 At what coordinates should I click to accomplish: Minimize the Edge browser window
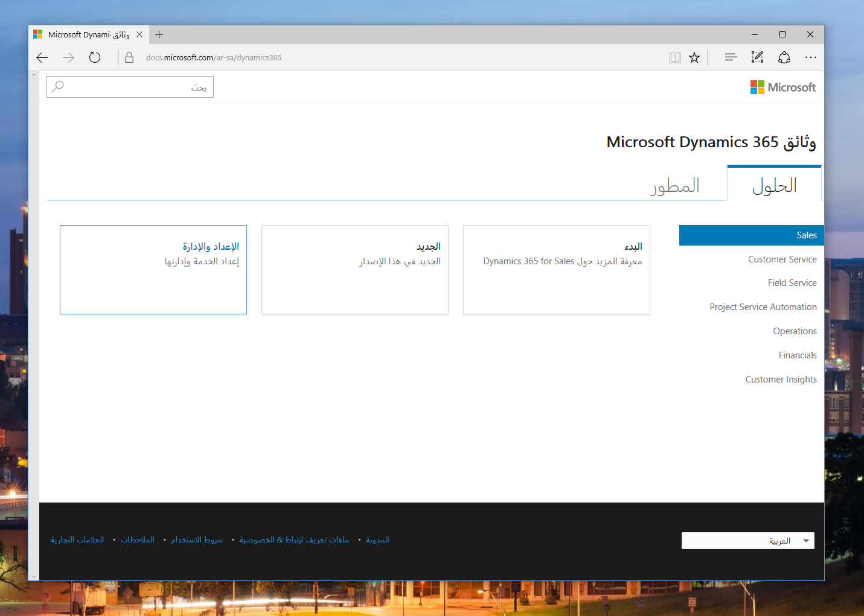pyautogui.click(x=755, y=35)
